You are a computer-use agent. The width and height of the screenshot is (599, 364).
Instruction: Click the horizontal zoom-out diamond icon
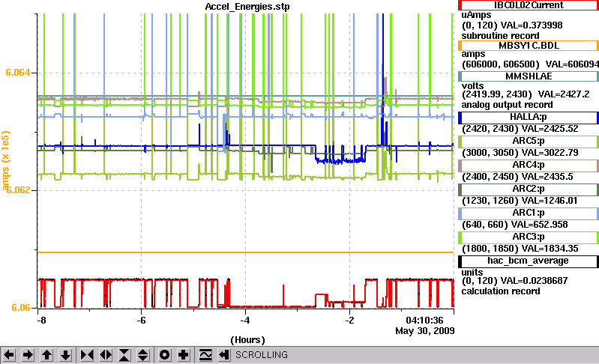coord(106,355)
